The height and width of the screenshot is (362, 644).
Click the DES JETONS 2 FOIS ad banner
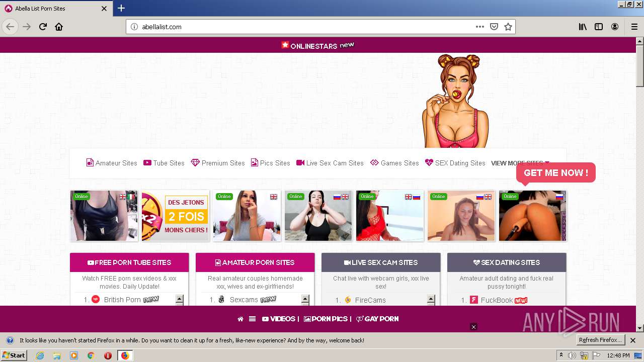(175, 216)
